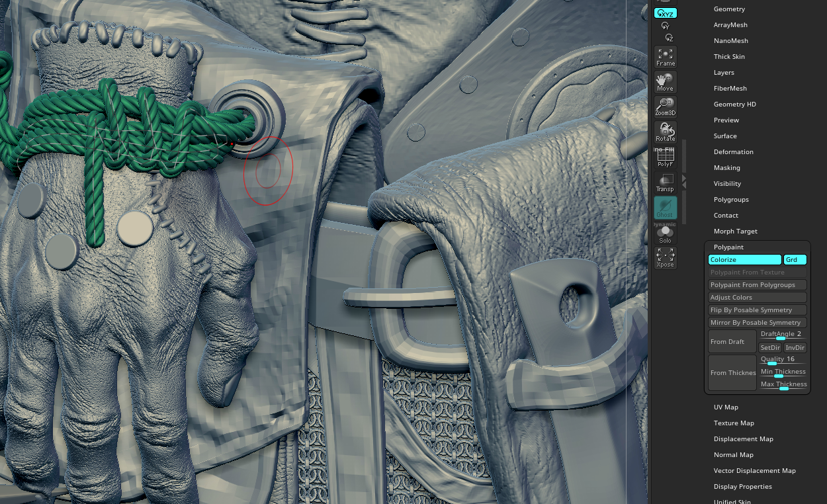Viewport: 827px width, 504px height.
Task: Open the Texture Map section
Action: pos(734,423)
